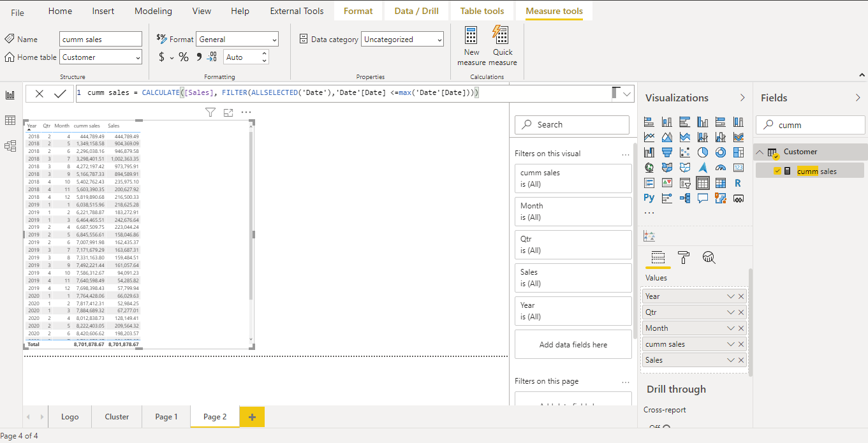Screen dimensions: 868x443
Task: Select the donut chart visual
Action: pos(720,152)
